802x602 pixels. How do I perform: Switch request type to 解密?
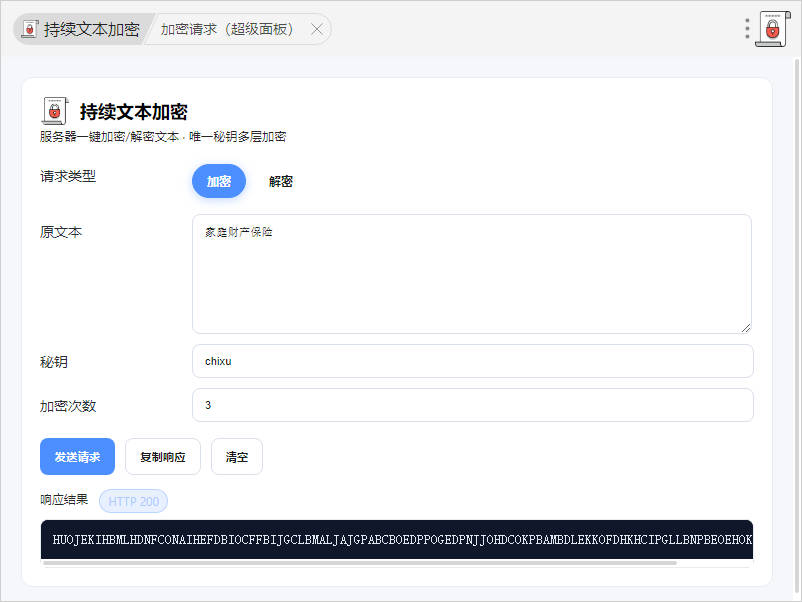(281, 182)
